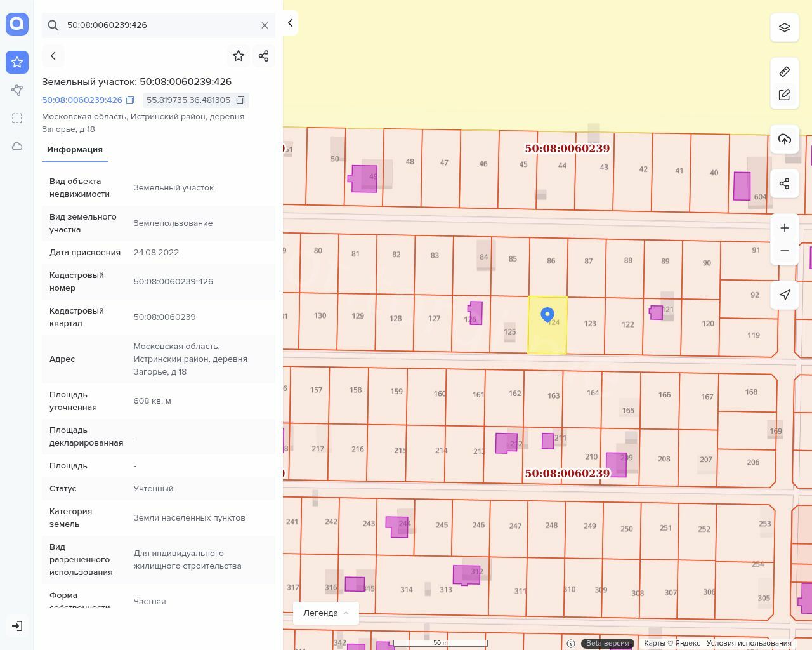This screenshot has width=812, height=650.
Task: Zoom out of the map
Action: 784,251
